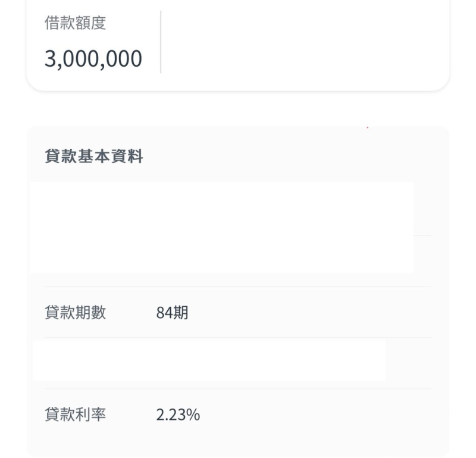Click the top edge of the amount card

coord(238,1)
